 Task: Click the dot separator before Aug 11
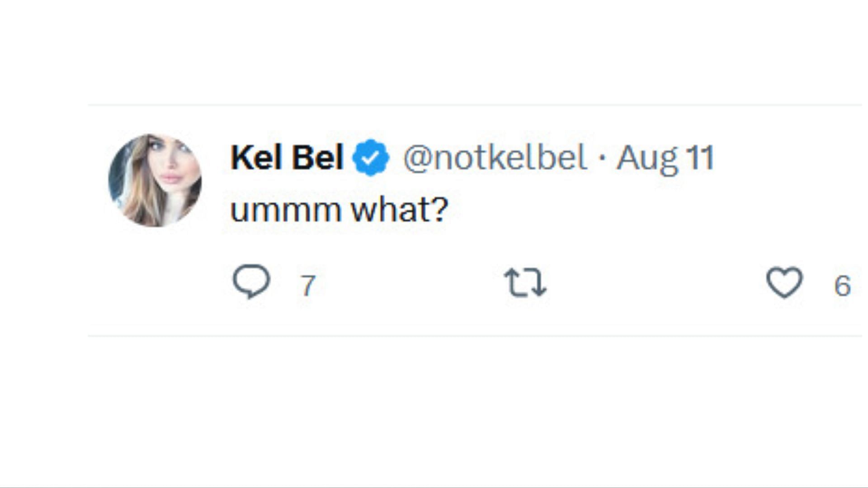tap(602, 158)
